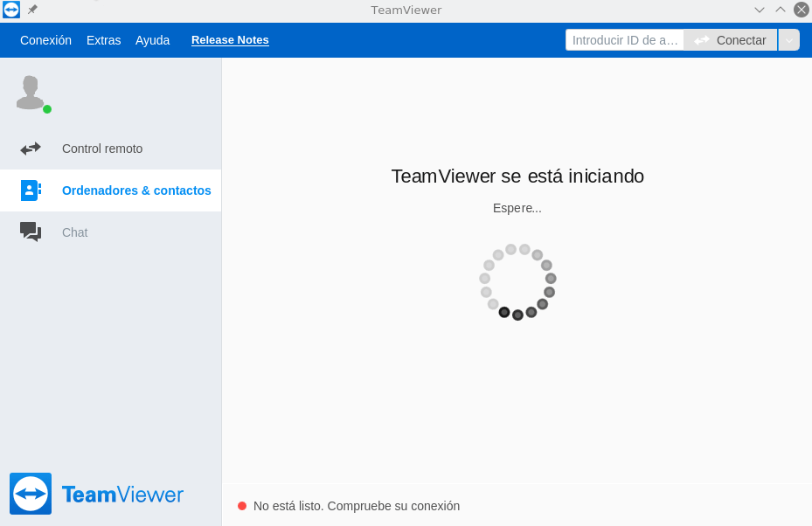Click the green online status dot
The height and width of the screenshot is (526, 812).
pos(47,109)
